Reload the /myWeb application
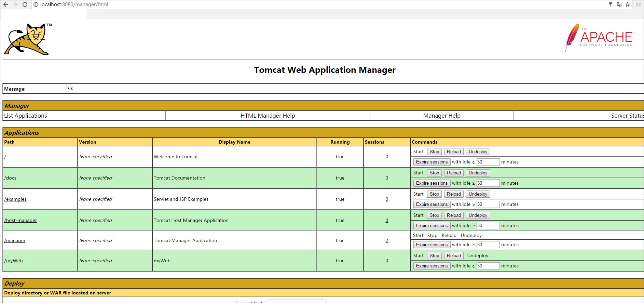Screen dimensions: 644x303 pyautogui.click(x=454, y=255)
